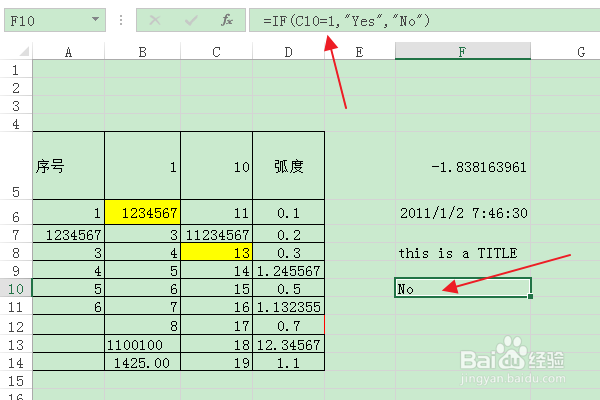Click cell with 11234567
The image size is (600, 400).
[x=217, y=234]
